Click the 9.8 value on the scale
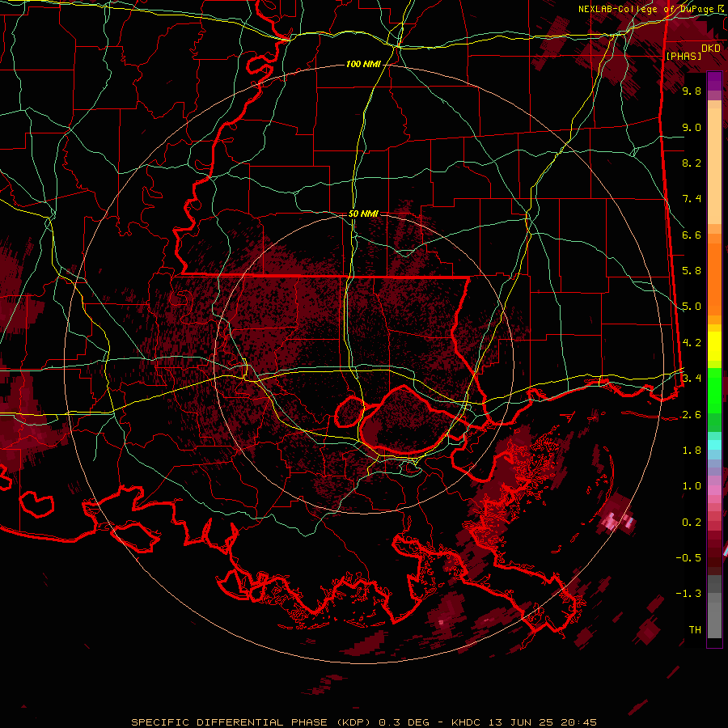Viewport: 728px width, 728px height. pyautogui.click(x=692, y=91)
